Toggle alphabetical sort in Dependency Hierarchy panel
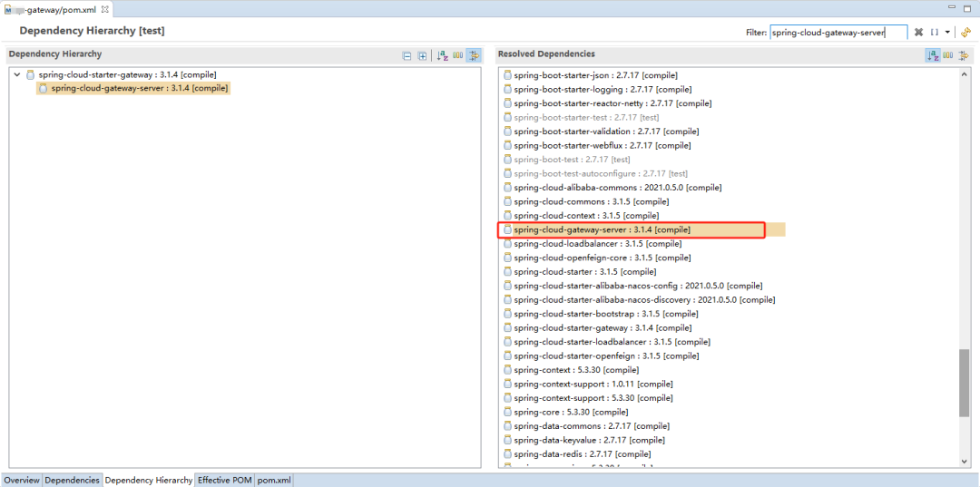The width and height of the screenshot is (980, 487). [443, 55]
